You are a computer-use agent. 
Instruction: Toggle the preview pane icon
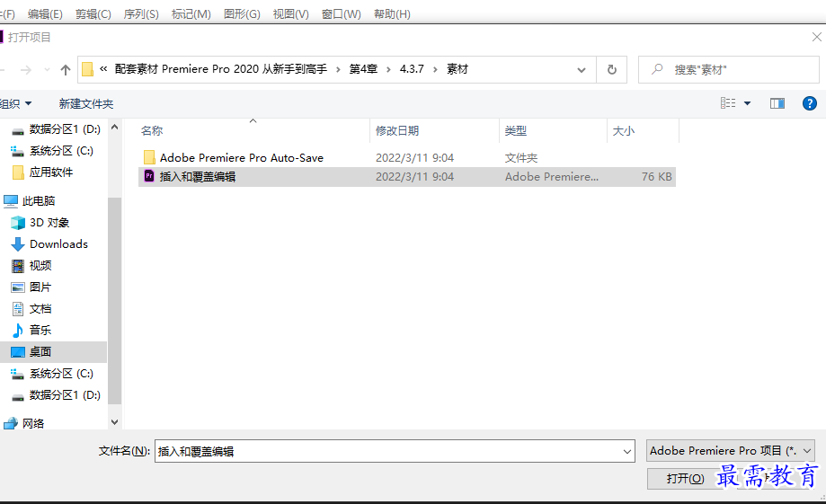tap(777, 103)
